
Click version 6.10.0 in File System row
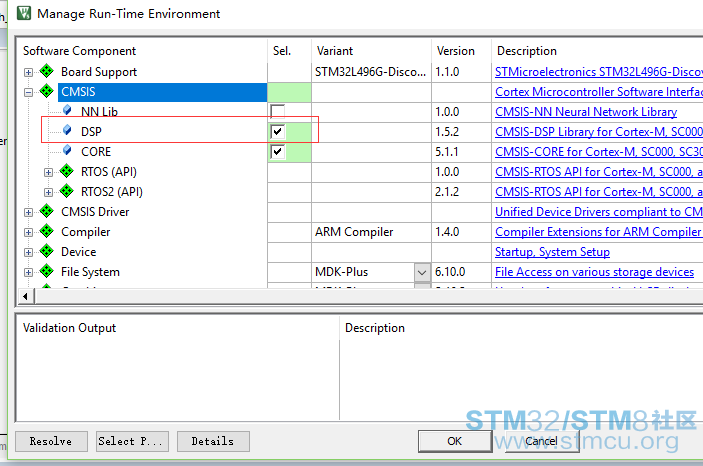pos(450,272)
